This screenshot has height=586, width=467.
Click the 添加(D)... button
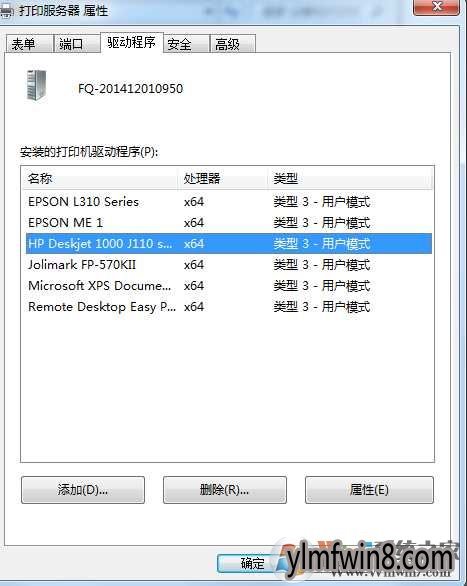click(x=83, y=490)
